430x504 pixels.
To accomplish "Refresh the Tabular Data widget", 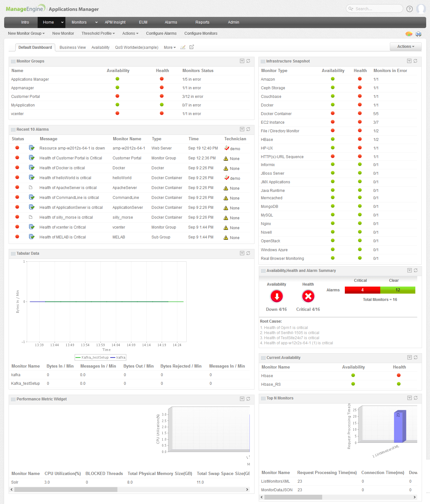I will (x=248, y=253).
